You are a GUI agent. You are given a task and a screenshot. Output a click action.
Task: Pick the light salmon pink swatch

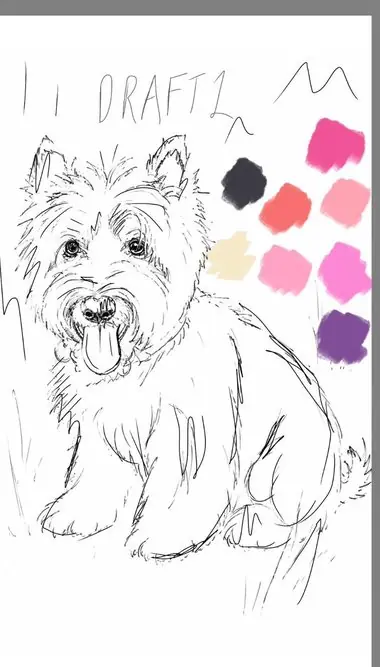[x=346, y=203]
